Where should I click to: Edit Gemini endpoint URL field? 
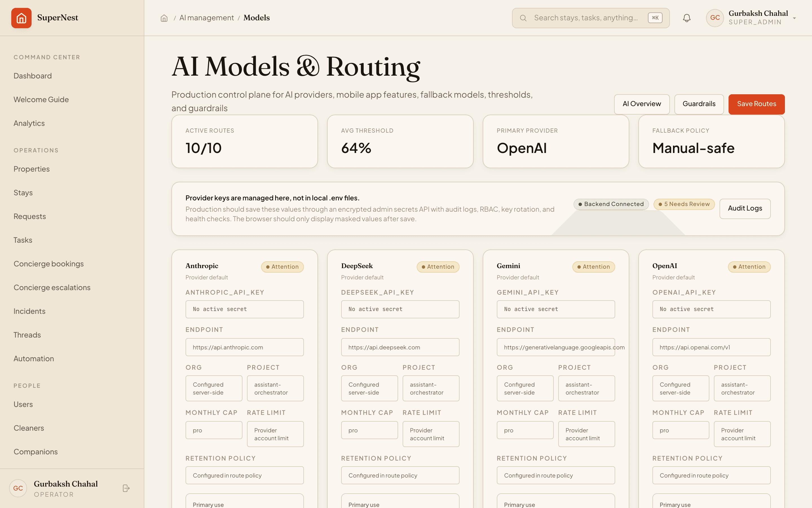pos(556,347)
